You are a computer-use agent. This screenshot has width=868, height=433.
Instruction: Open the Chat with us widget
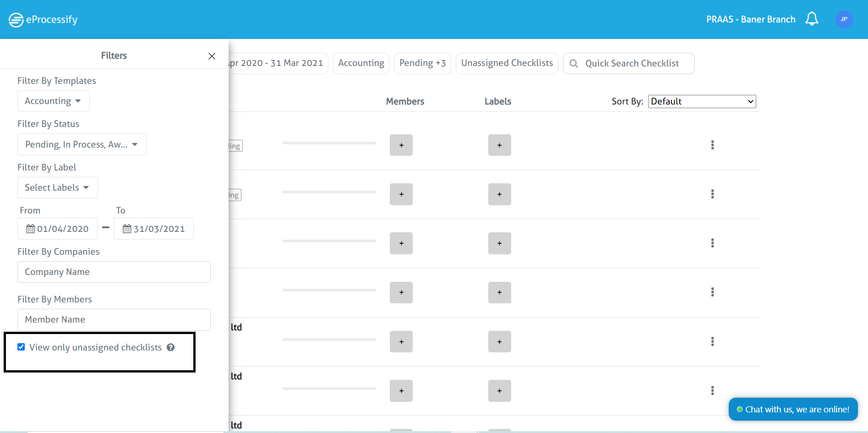(793, 409)
